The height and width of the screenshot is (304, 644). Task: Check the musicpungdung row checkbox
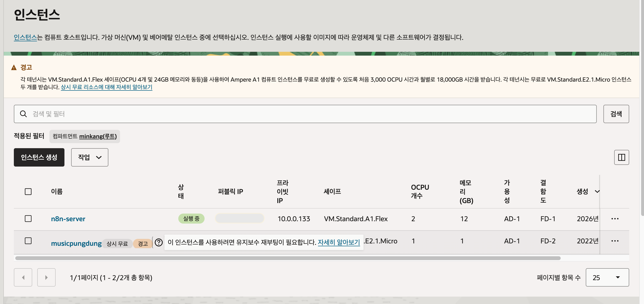coord(28,241)
